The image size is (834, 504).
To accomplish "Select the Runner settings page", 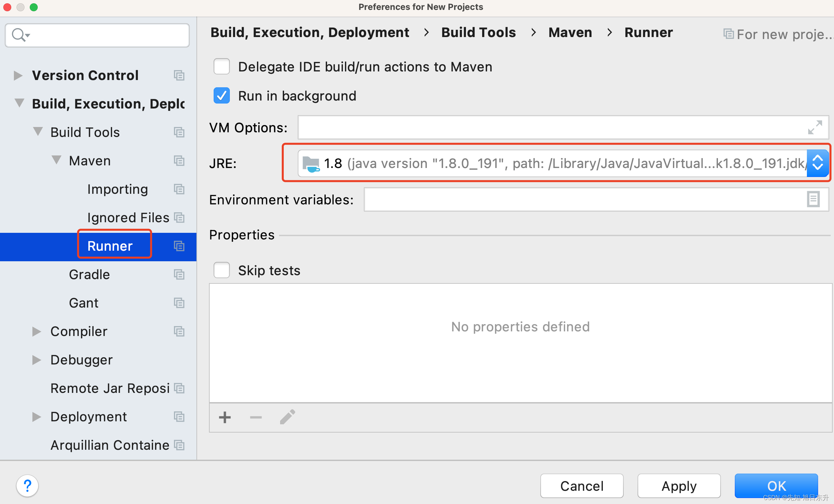I will [110, 246].
